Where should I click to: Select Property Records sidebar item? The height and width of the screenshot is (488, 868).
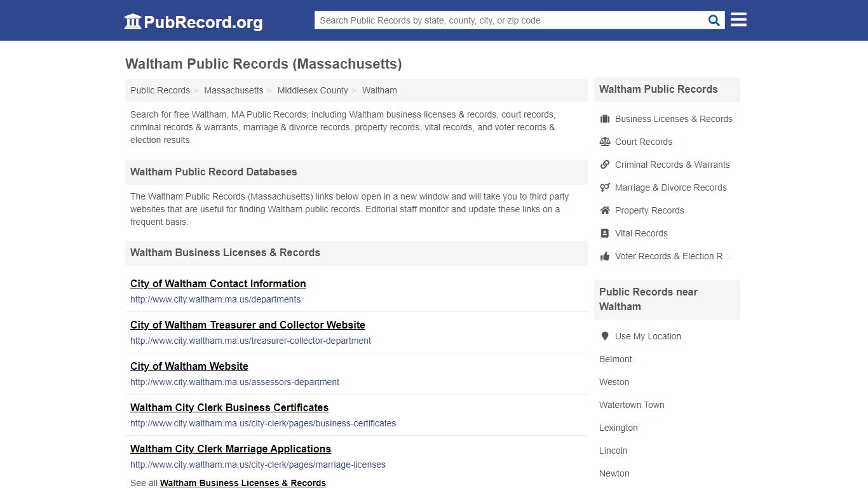649,210
